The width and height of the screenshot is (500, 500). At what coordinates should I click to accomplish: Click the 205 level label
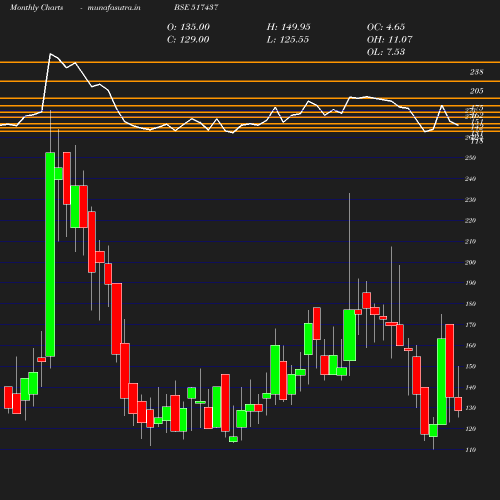point(476,91)
